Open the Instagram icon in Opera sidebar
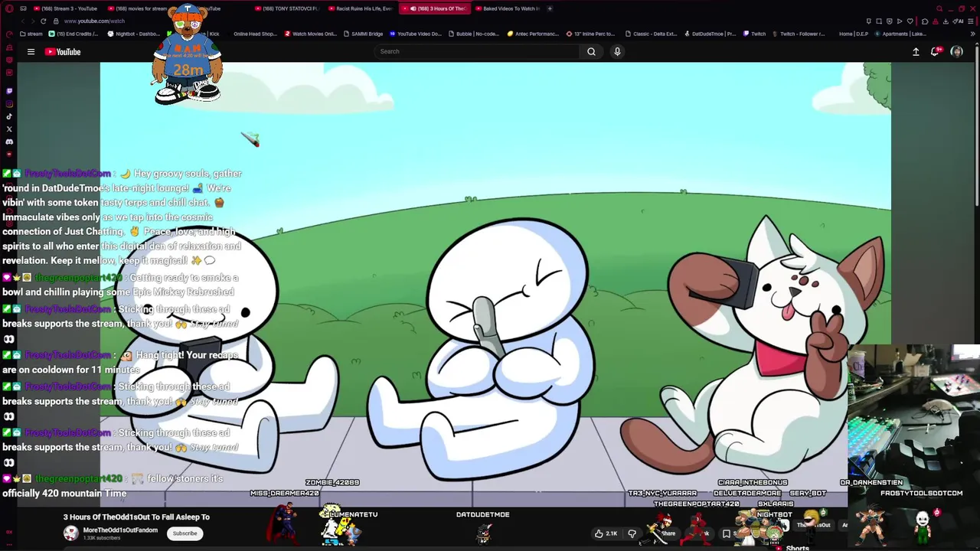The height and width of the screenshot is (551, 980). 9,104
